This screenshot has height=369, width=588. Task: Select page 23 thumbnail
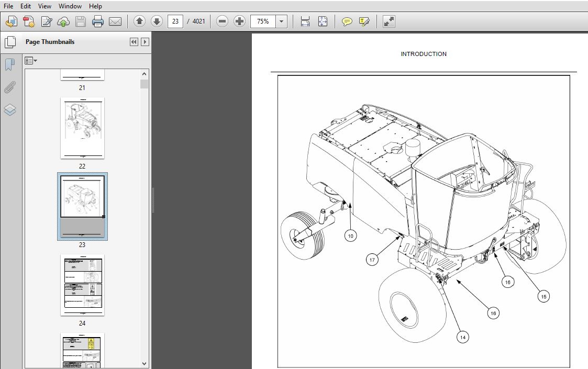[83, 206]
